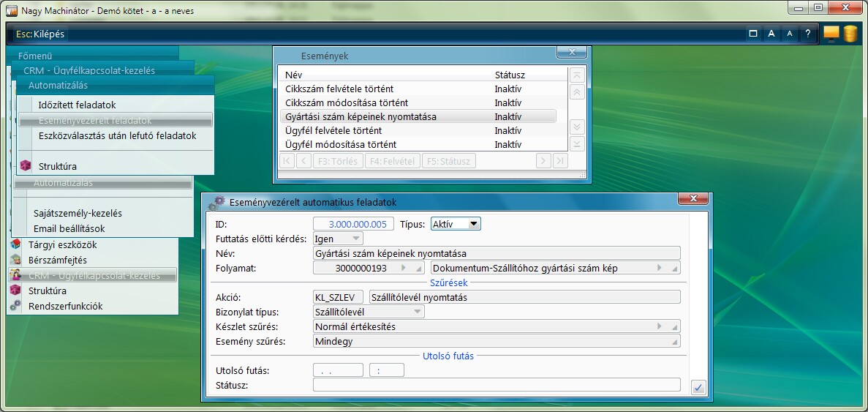Click the orange monitor icon in top bar
Image resolution: width=868 pixels, height=412 pixels.
tap(831, 33)
